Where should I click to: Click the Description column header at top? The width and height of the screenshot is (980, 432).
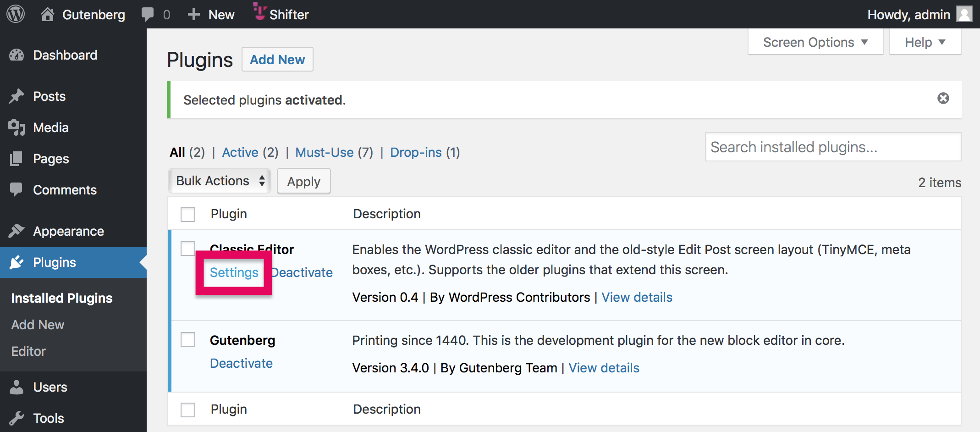pos(386,214)
